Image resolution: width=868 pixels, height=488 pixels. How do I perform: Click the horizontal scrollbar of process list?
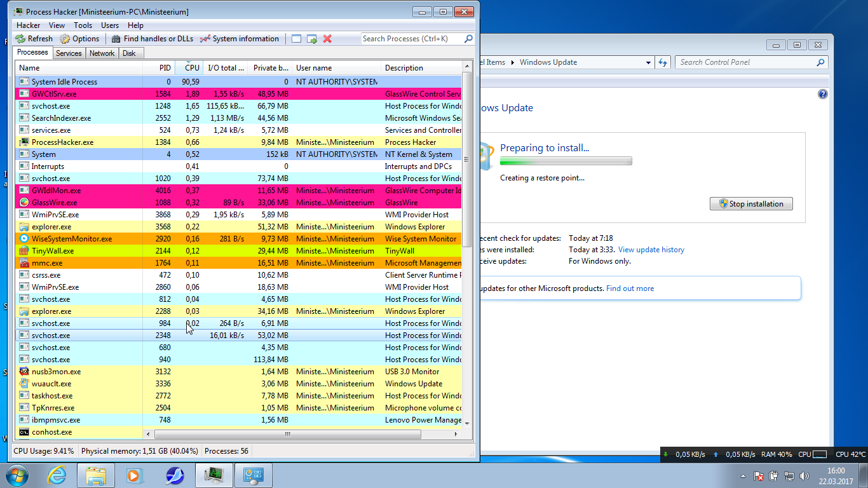[287, 435]
